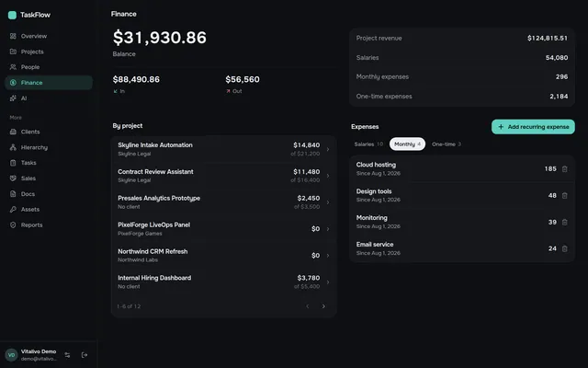Click the Docs file icon

tap(13, 194)
